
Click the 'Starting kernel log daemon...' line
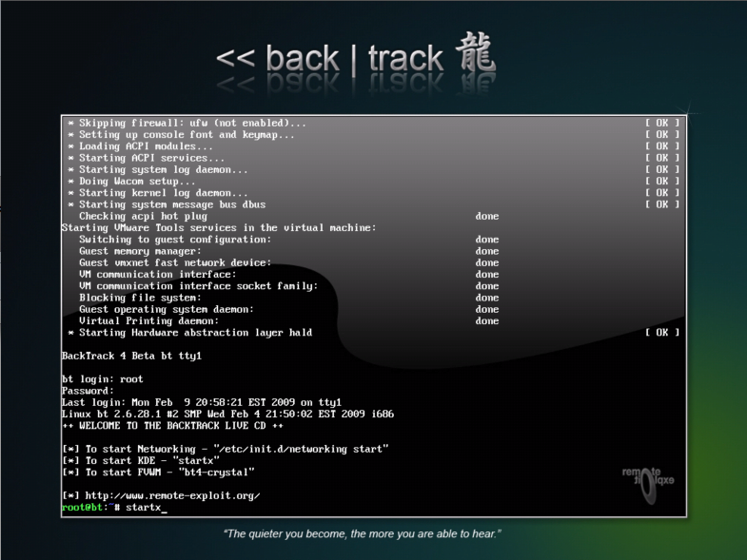pos(158,193)
